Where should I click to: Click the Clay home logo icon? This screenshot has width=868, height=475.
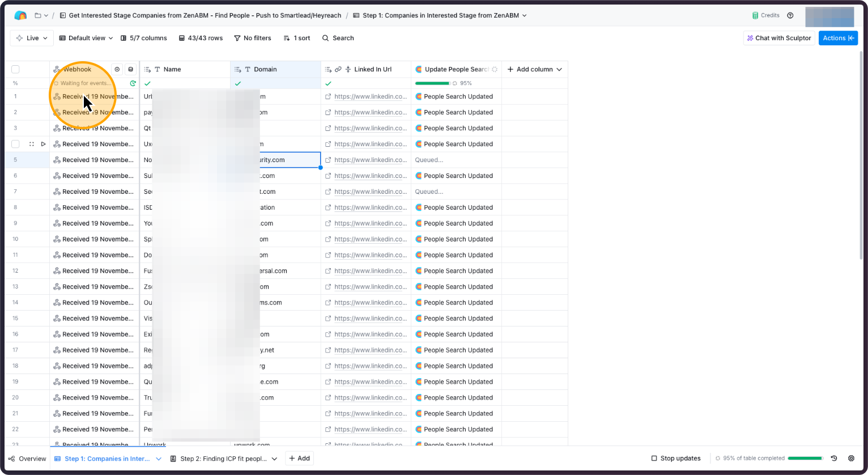tap(20, 15)
